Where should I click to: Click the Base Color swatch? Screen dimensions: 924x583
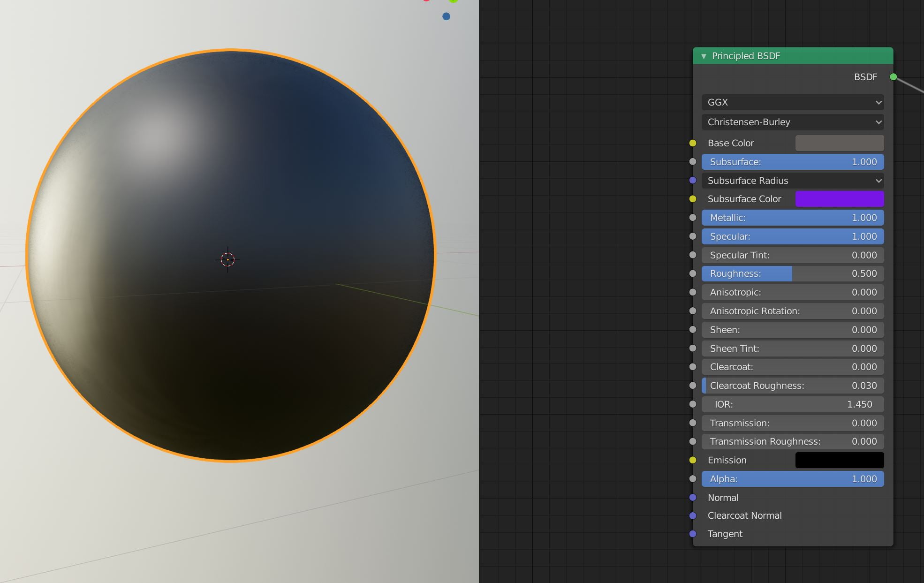click(x=839, y=143)
